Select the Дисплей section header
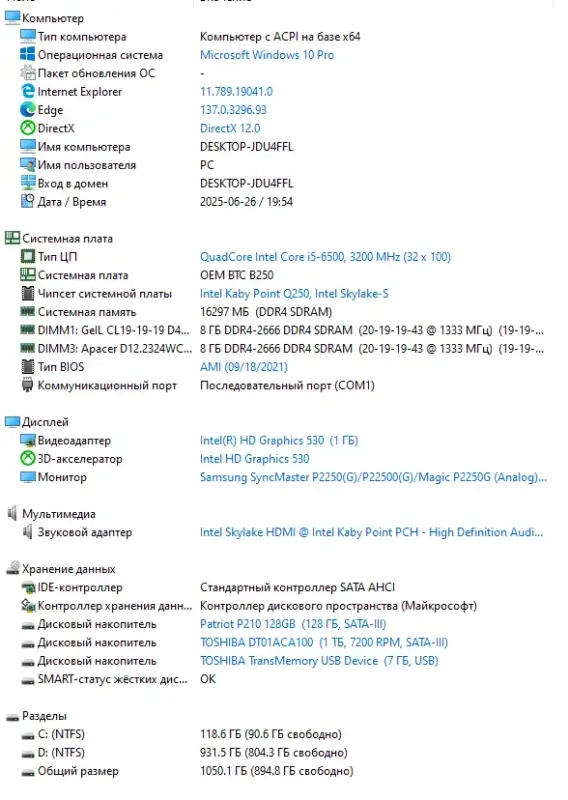Viewport: 568px width, 800px height. pos(45,422)
